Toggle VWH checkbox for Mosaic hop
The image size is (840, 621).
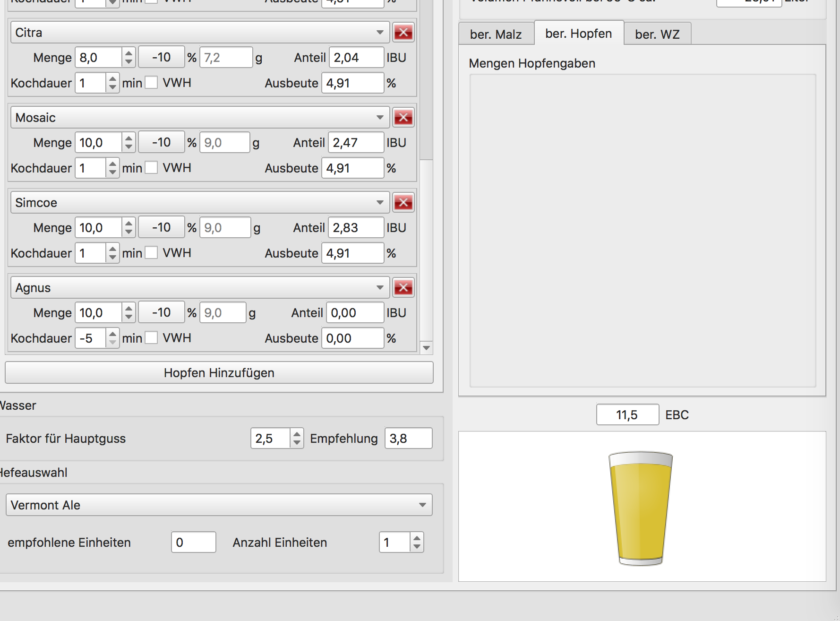(151, 168)
